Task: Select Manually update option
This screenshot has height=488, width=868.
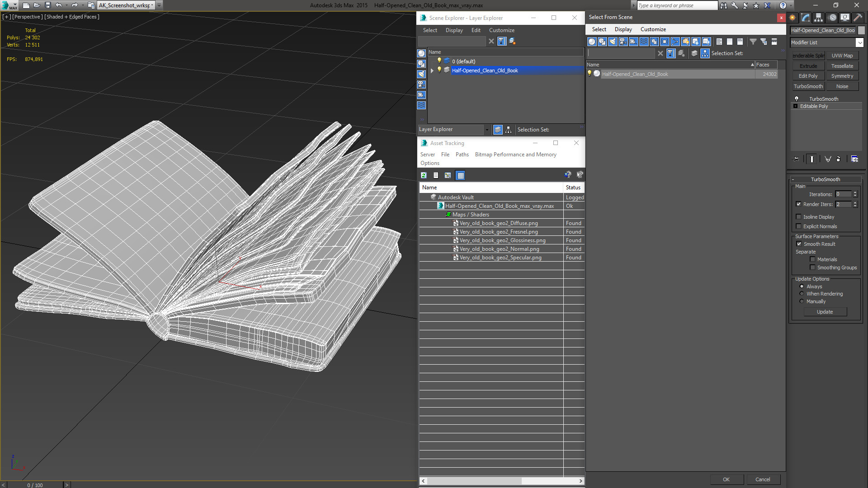Action: (x=802, y=301)
